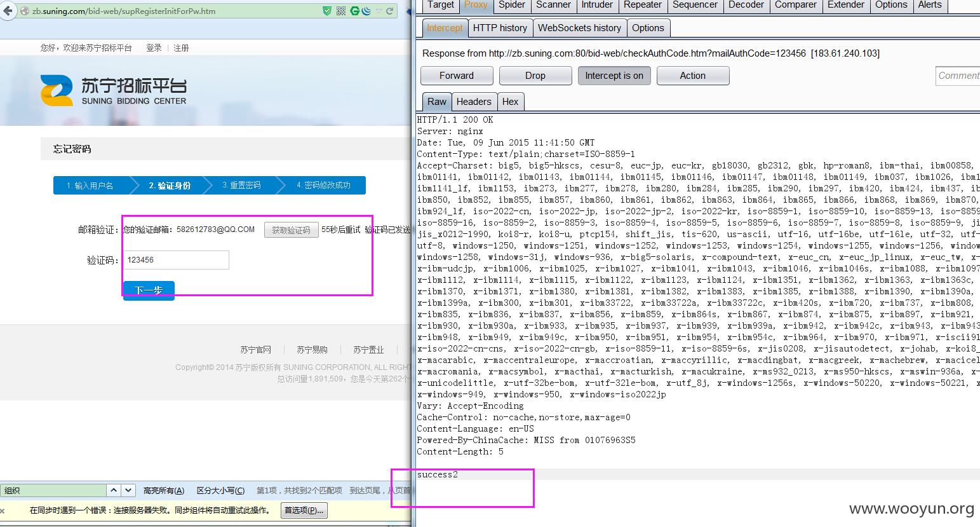Jump to next find match arrow
The image size is (980, 527).
point(129,490)
